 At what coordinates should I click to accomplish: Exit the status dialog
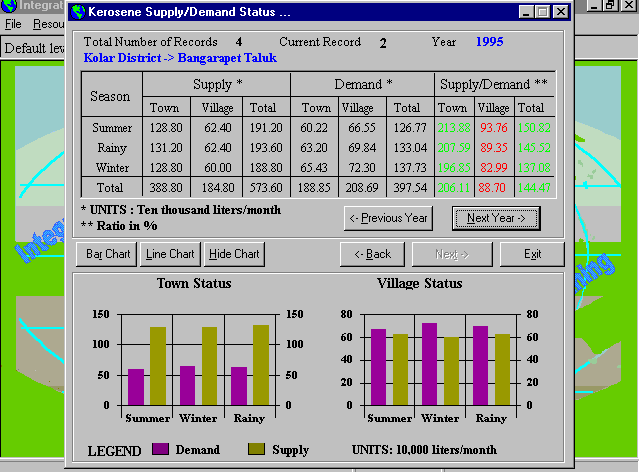pos(532,254)
